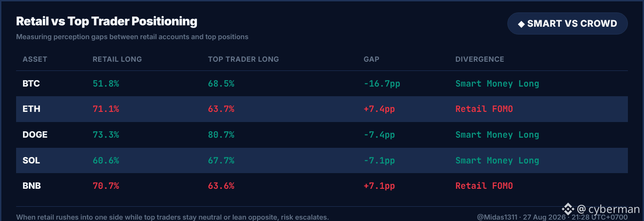Click the SOL asset name
The image size is (644, 221).
[x=31, y=161]
